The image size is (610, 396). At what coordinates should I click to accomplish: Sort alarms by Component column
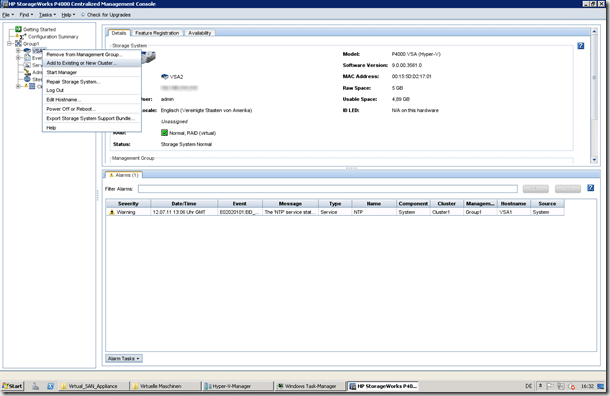pos(413,203)
